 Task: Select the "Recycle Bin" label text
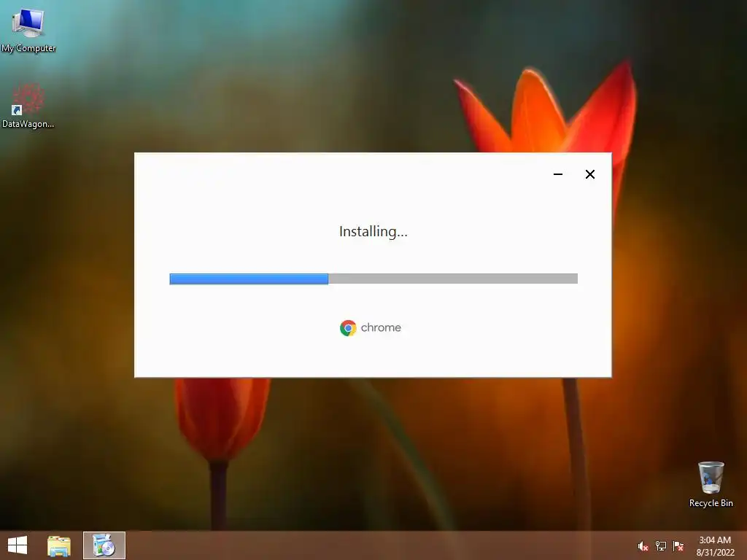coord(711,503)
